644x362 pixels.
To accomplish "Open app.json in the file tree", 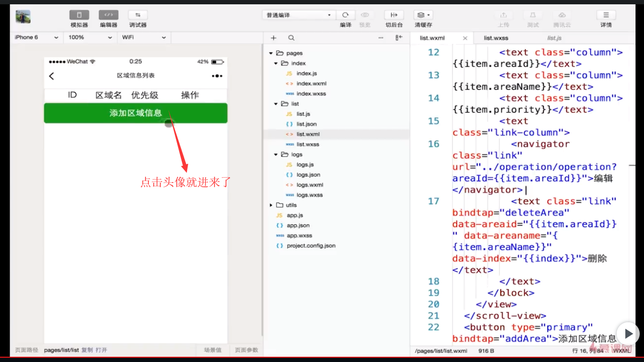I will pyautogui.click(x=298, y=226).
